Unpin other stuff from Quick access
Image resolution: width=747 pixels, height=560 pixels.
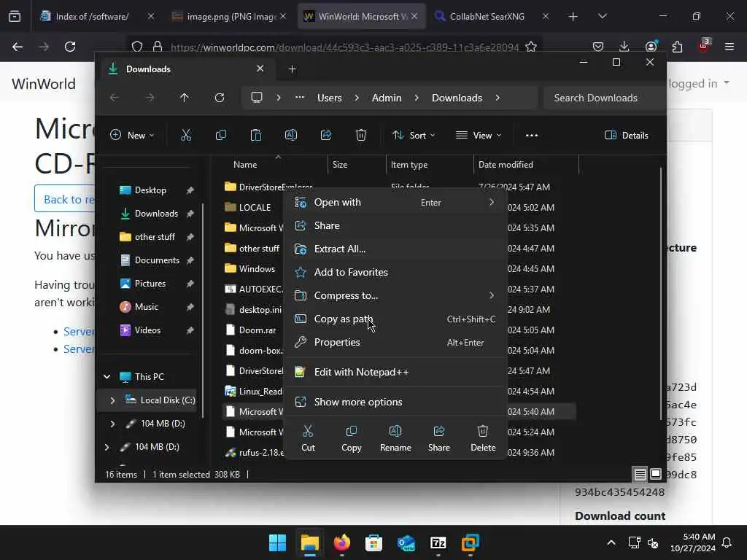(x=190, y=237)
